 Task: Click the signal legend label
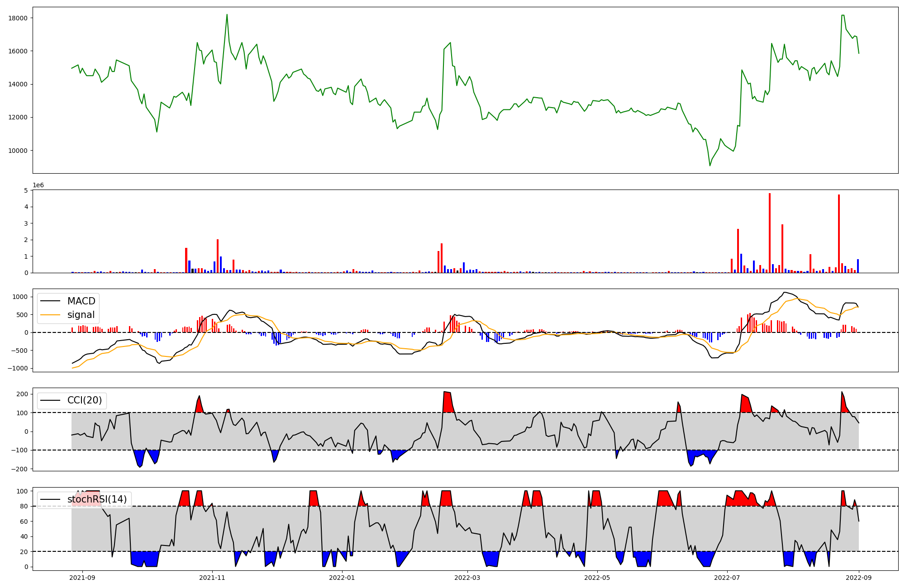tap(81, 315)
